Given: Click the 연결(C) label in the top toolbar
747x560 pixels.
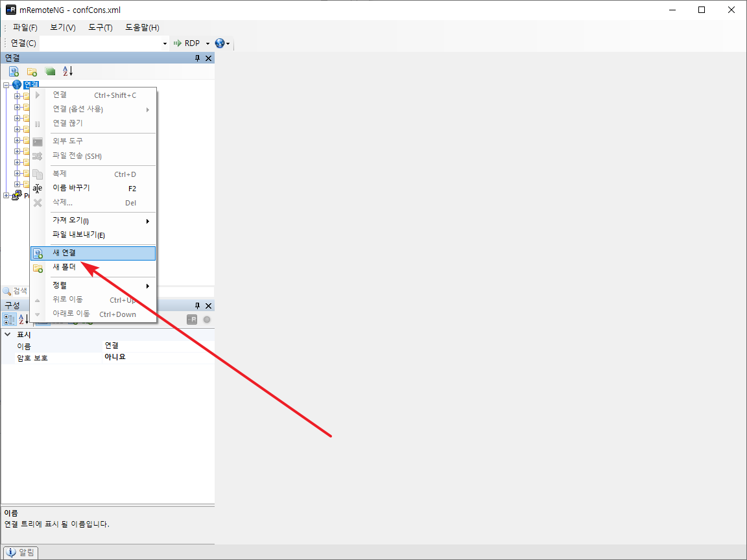Looking at the screenshot, I should click(x=23, y=43).
